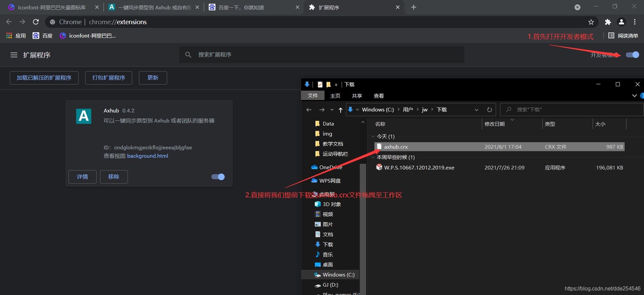Disable the Axhub extension toggle

point(218,177)
